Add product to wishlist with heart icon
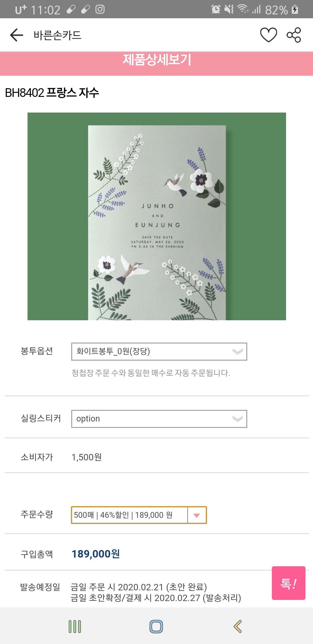 [268, 35]
